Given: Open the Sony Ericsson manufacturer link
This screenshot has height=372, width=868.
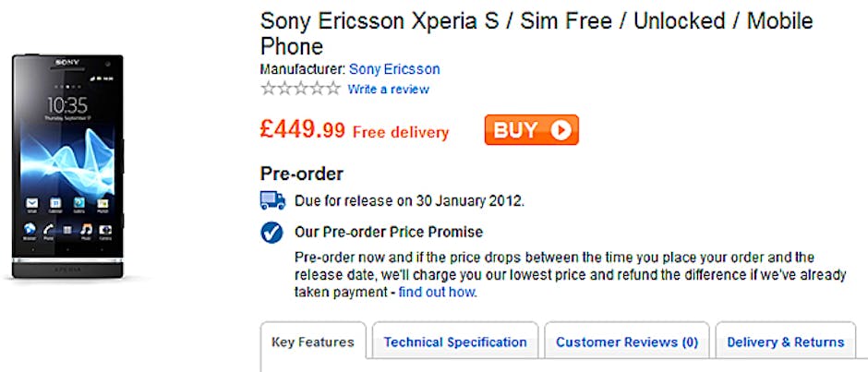Looking at the screenshot, I should click(395, 69).
